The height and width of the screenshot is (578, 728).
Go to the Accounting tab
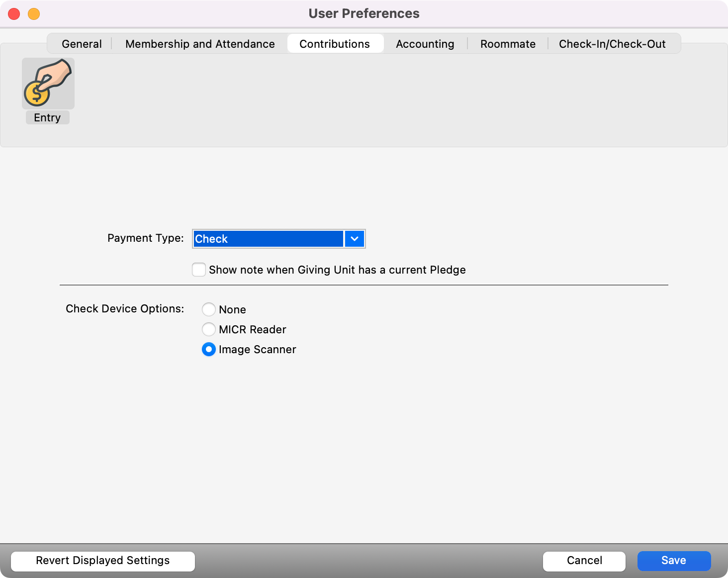click(x=425, y=44)
